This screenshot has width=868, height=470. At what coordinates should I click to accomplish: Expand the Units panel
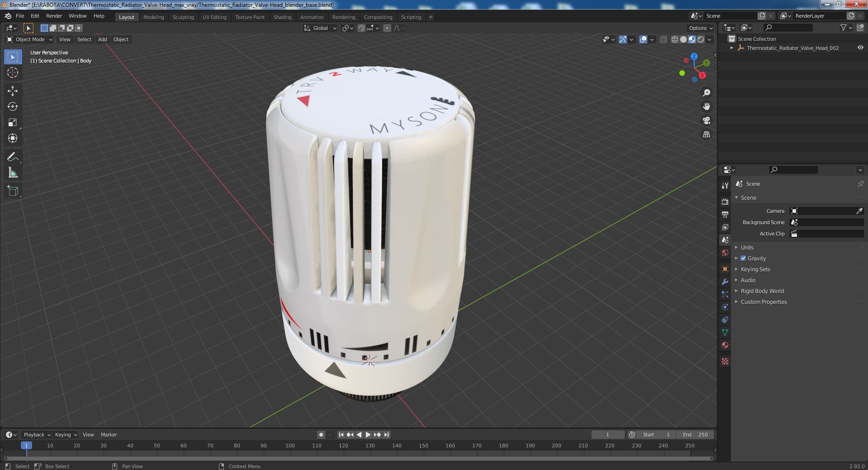pyautogui.click(x=747, y=247)
